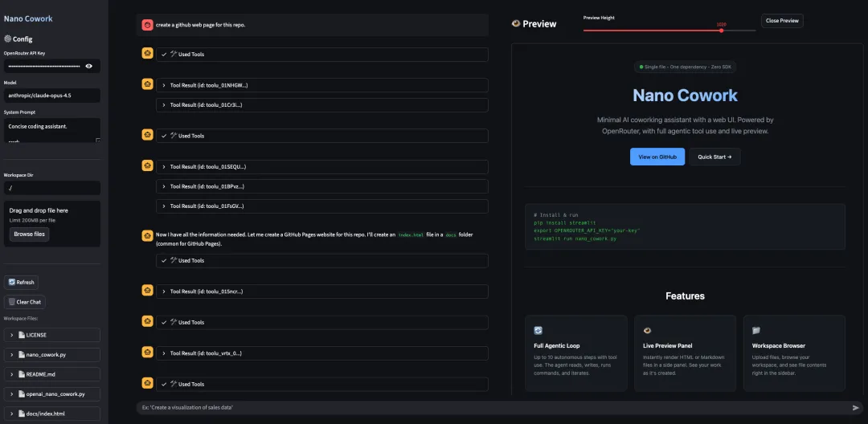Screen dimensions: 868x424
Task: Click the green 'docs' inline code
Action: pyautogui.click(x=452, y=235)
